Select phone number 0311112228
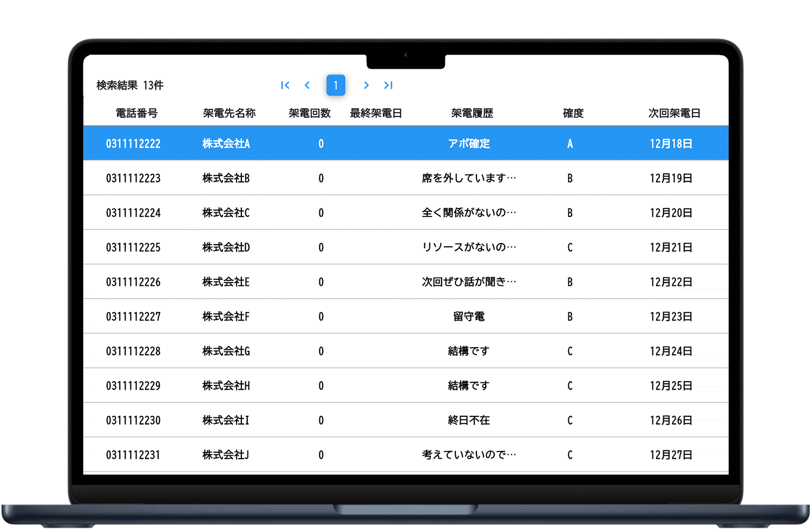The image size is (812, 530). (x=133, y=352)
